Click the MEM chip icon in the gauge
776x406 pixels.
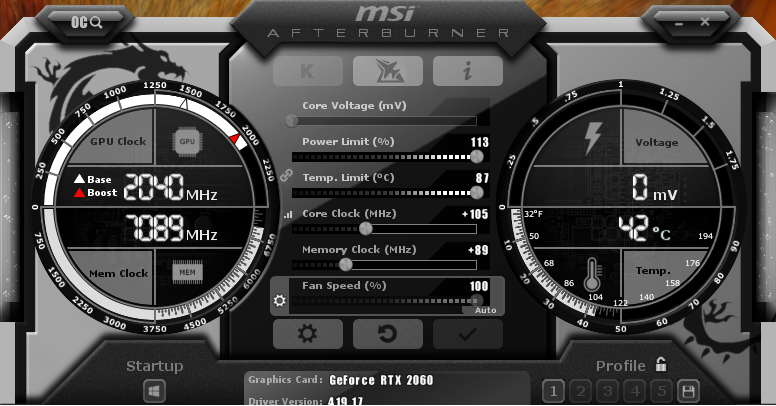[187, 272]
